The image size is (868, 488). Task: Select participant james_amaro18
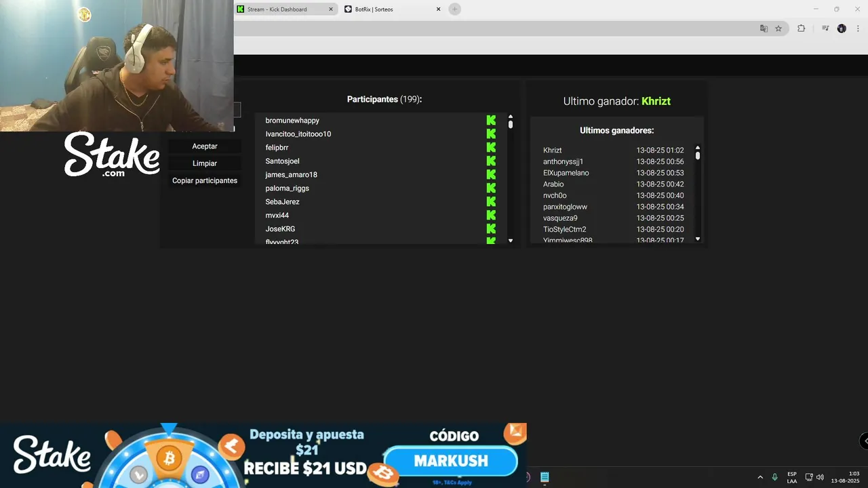(291, 175)
